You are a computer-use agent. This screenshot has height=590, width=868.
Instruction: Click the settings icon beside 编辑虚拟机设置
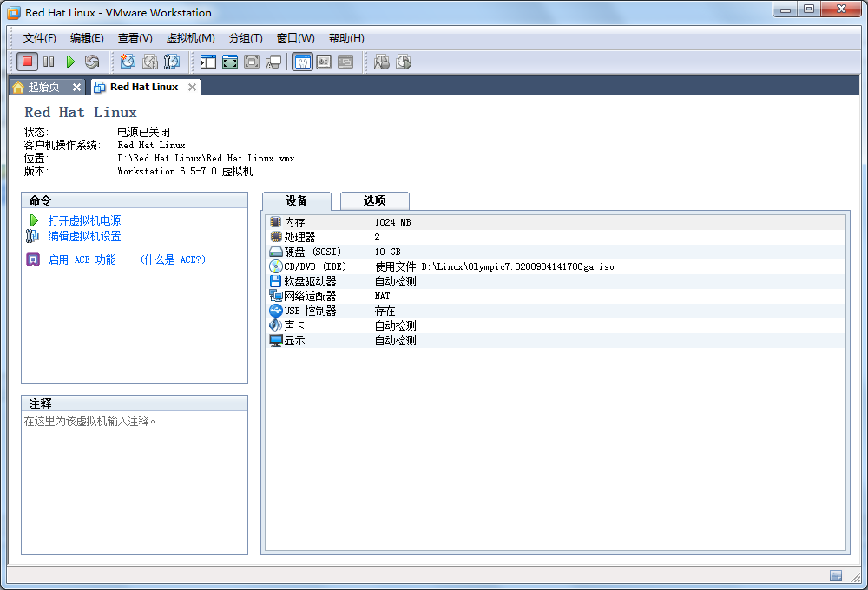(x=32, y=236)
